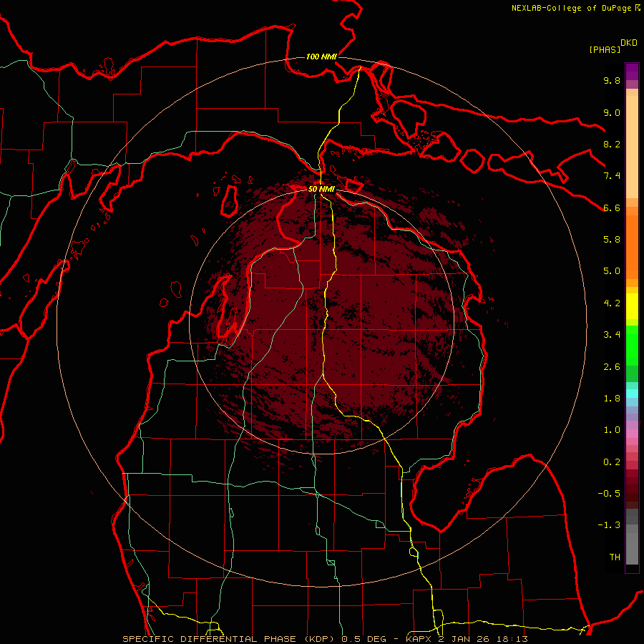Screen dimensions: 644x644
Task: Click the [PHAS] units label
Action: pyautogui.click(x=605, y=50)
